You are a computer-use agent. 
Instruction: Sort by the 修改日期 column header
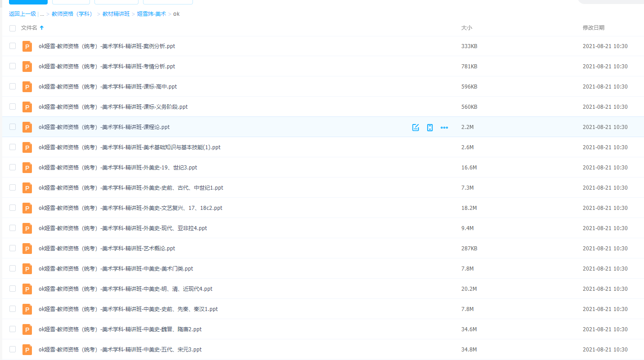pos(594,28)
